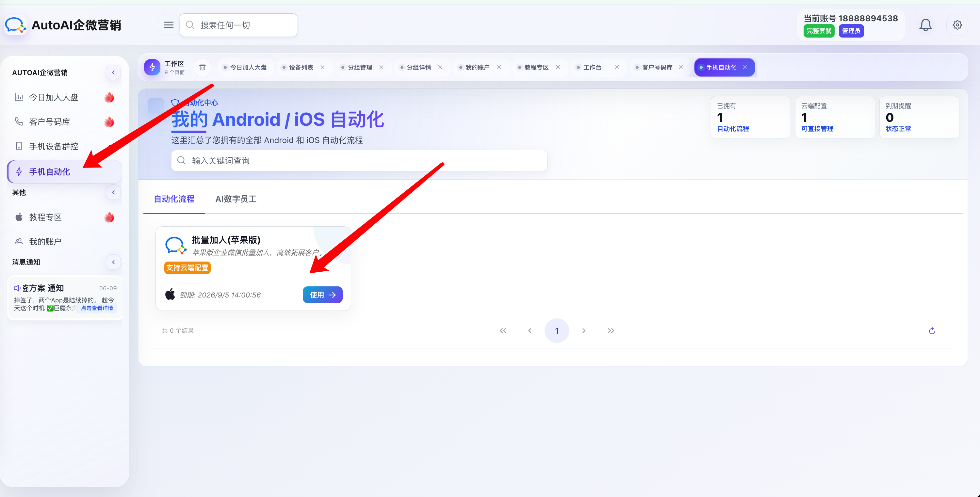Click the Apple logo on the card
Viewport: 980px width, 497px height.
[170, 294]
